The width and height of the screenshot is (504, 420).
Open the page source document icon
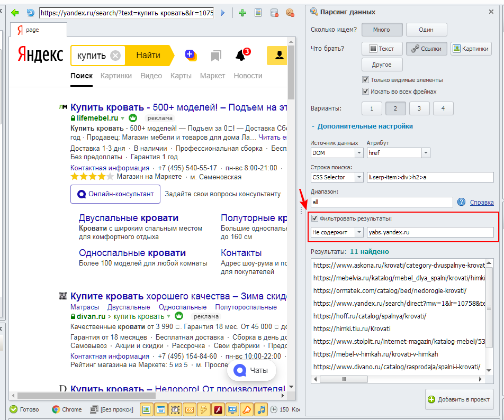coord(258,13)
